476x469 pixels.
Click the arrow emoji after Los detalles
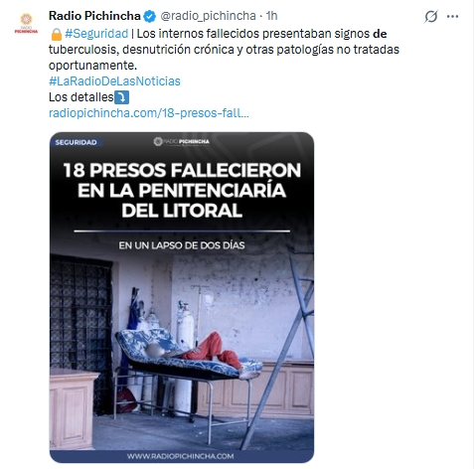[121, 97]
